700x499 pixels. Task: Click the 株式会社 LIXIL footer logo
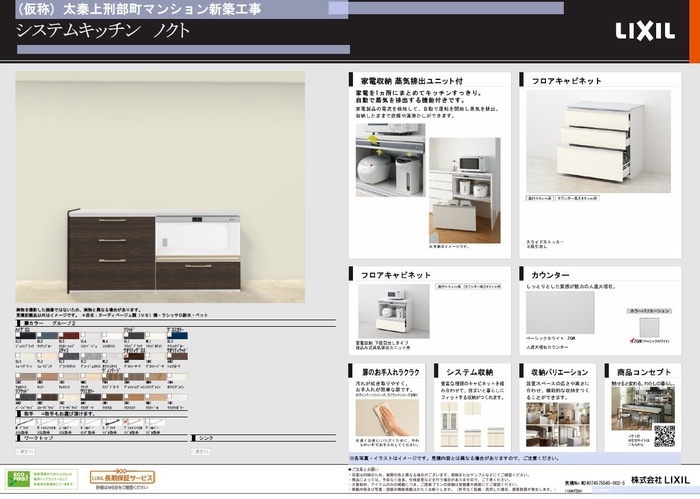click(660, 480)
